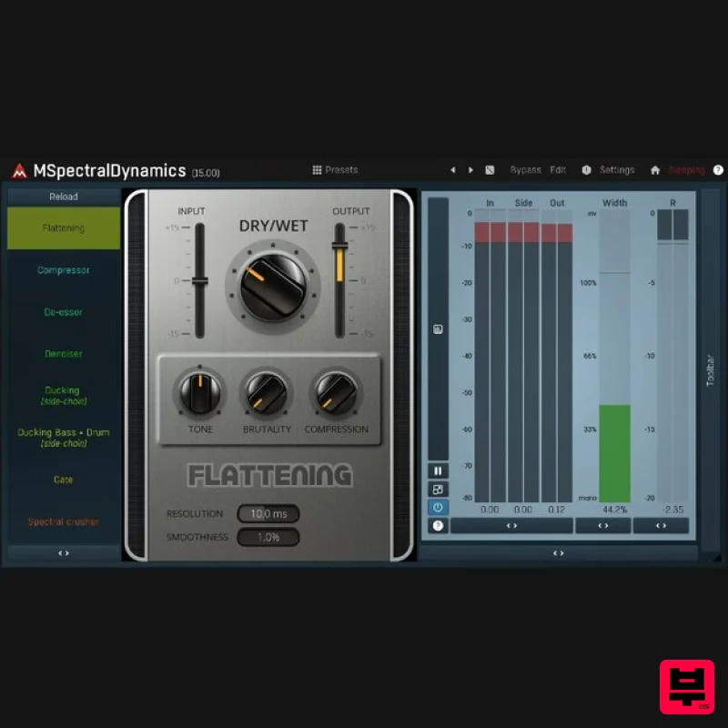Go to the previous preset arrow
728x728 pixels.
coord(453,170)
